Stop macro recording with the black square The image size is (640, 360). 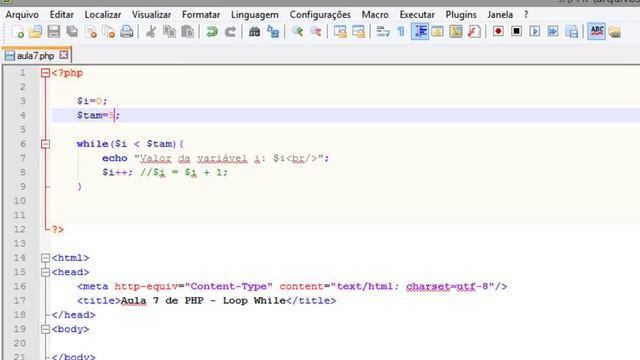click(x=516, y=32)
